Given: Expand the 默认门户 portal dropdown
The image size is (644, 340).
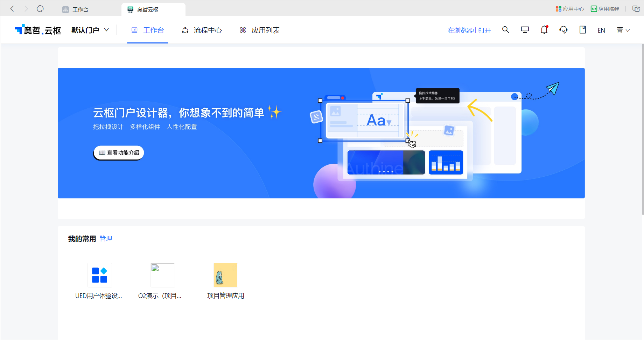Looking at the screenshot, I should tap(90, 30).
